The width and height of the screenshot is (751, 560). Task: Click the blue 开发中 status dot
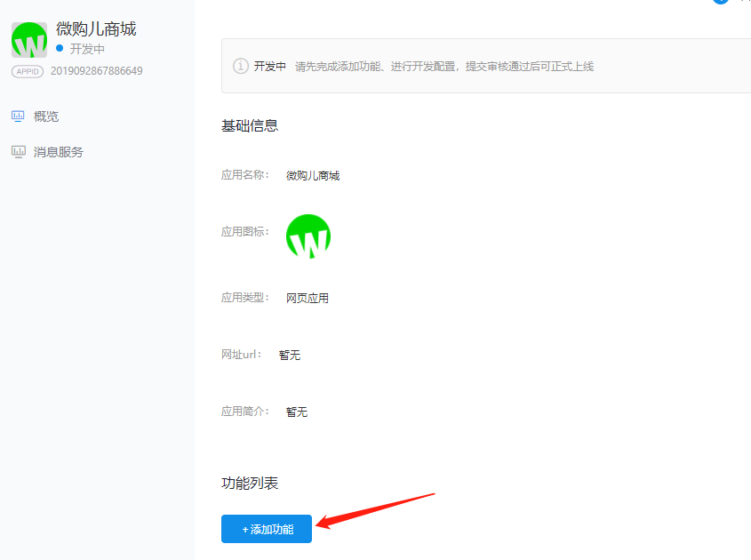coord(60,48)
